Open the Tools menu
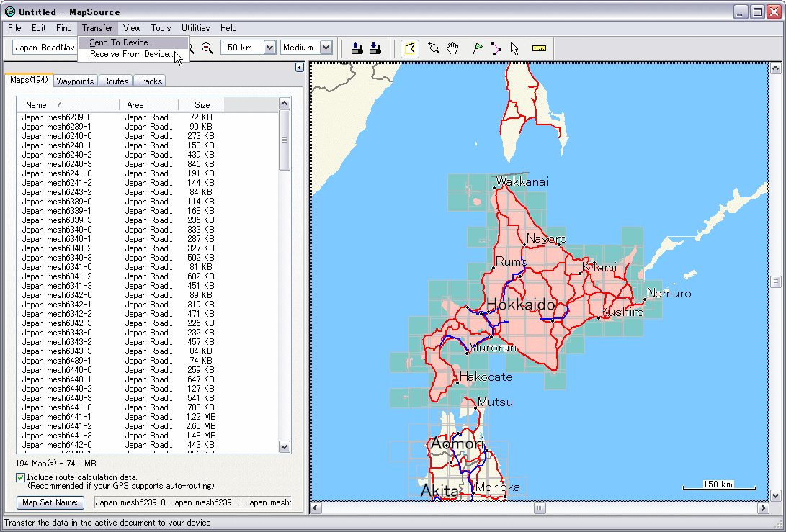This screenshot has width=786, height=532. [161, 28]
